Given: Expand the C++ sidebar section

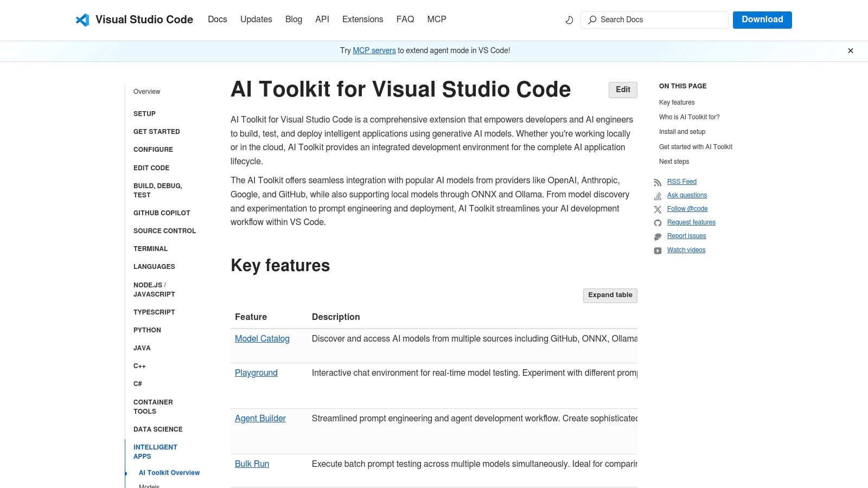Looking at the screenshot, I should pyautogui.click(x=139, y=366).
